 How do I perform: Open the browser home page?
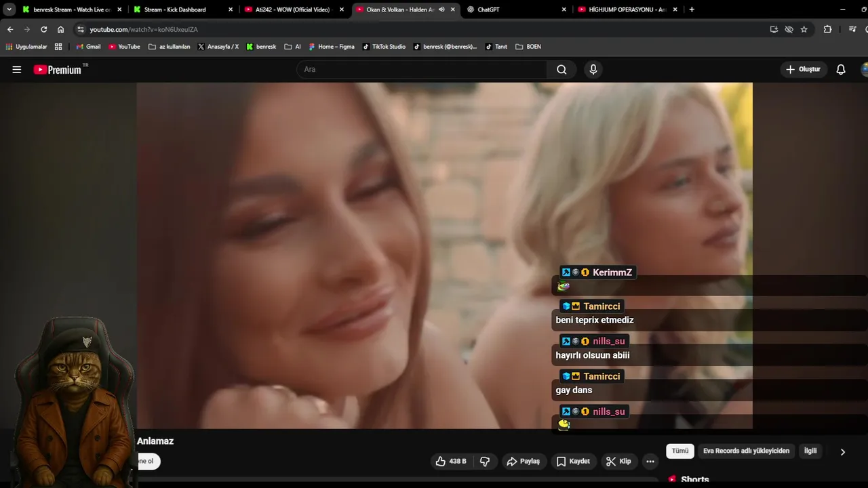[x=61, y=29]
